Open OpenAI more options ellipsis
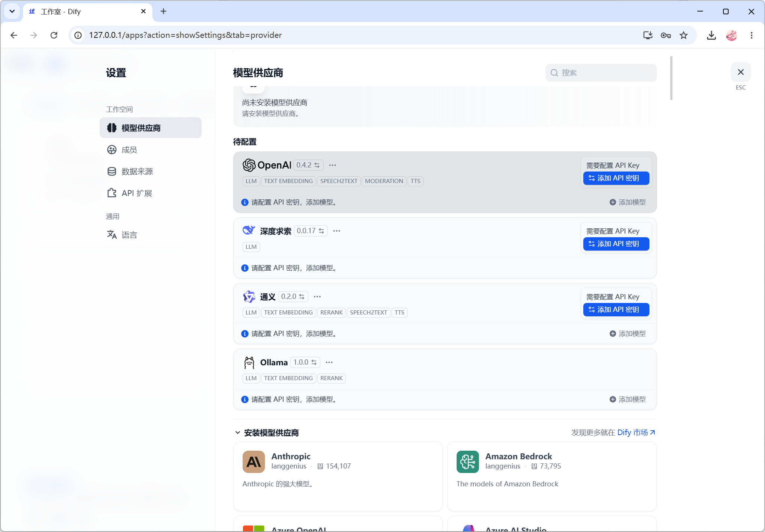Image resolution: width=765 pixels, height=532 pixels. [x=333, y=165]
